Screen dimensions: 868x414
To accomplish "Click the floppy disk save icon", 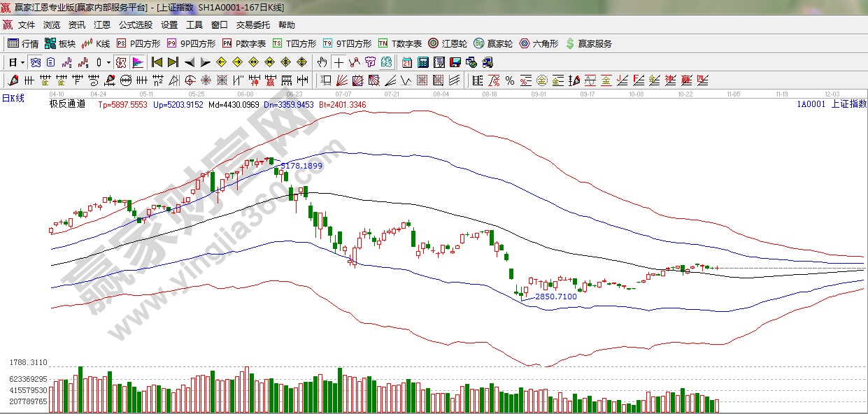I will [x=455, y=62].
